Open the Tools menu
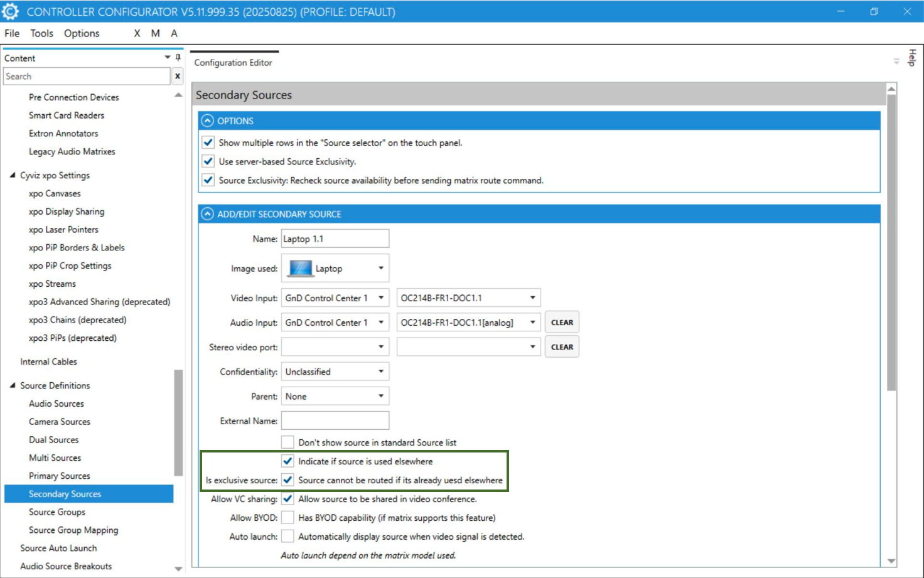 pos(41,33)
